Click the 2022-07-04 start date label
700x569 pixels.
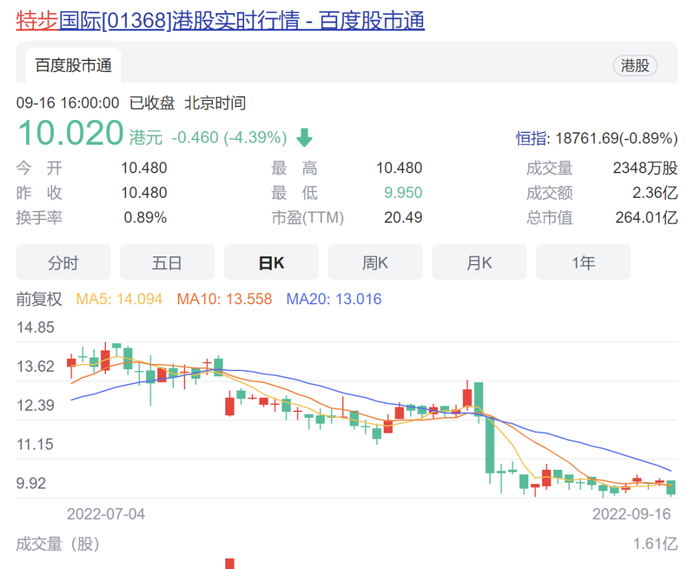(x=106, y=514)
